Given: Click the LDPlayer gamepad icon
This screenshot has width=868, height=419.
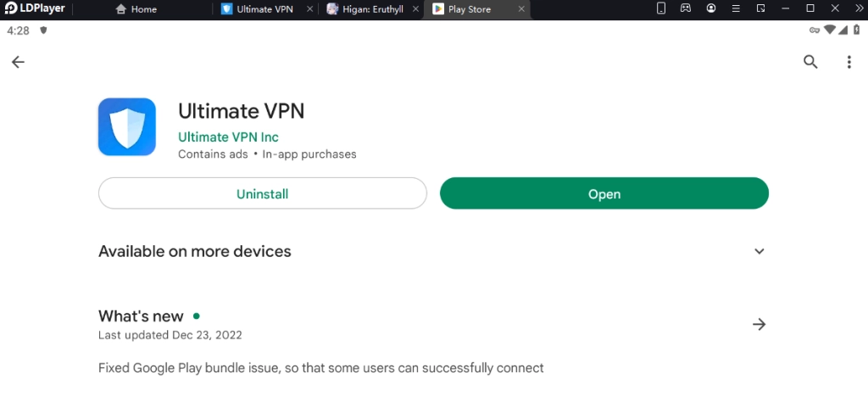Looking at the screenshot, I should pos(686,8).
